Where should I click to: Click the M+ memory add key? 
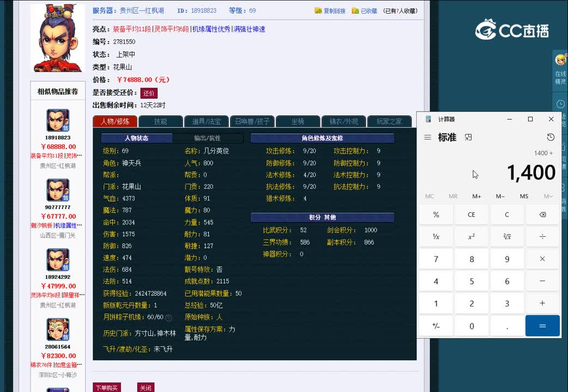(x=477, y=196)
